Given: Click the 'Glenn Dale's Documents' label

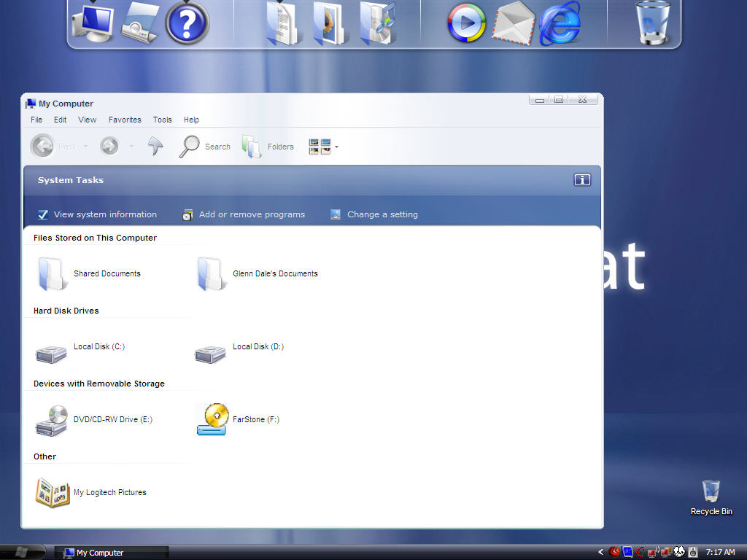Looking at the screenshot, I should (x=275, y=273).
